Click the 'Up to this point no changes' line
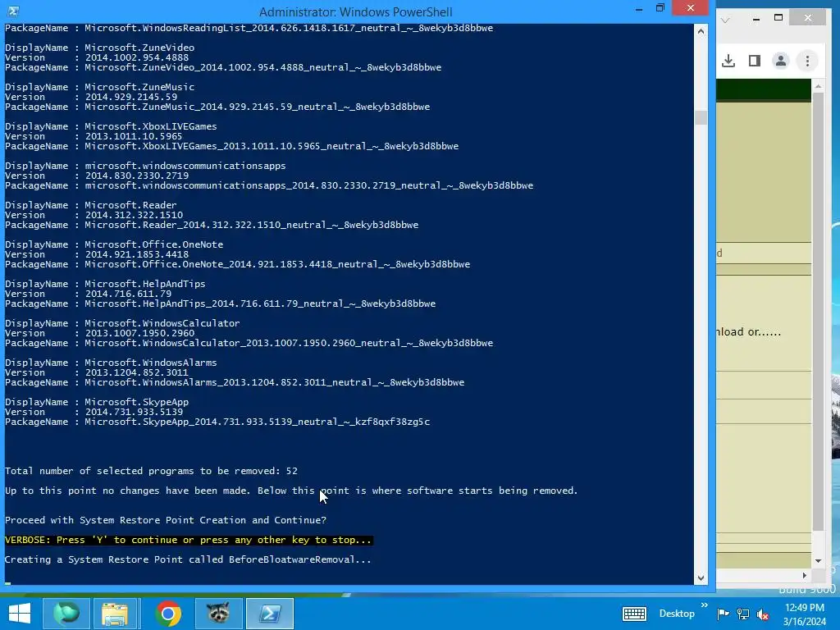The height and width of the screenshot is (630, 840). (x=291, y=491)
